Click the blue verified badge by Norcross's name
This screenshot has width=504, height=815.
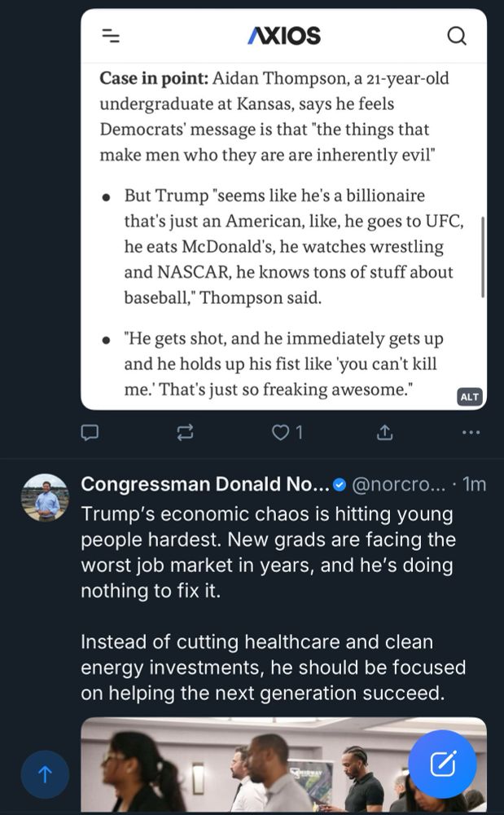tap(340, 485)
